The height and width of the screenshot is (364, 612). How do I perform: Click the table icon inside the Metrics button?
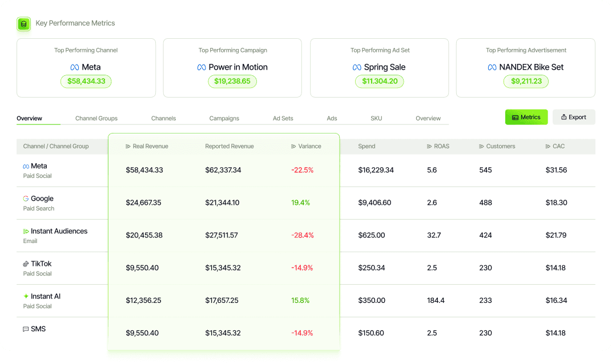515,118
